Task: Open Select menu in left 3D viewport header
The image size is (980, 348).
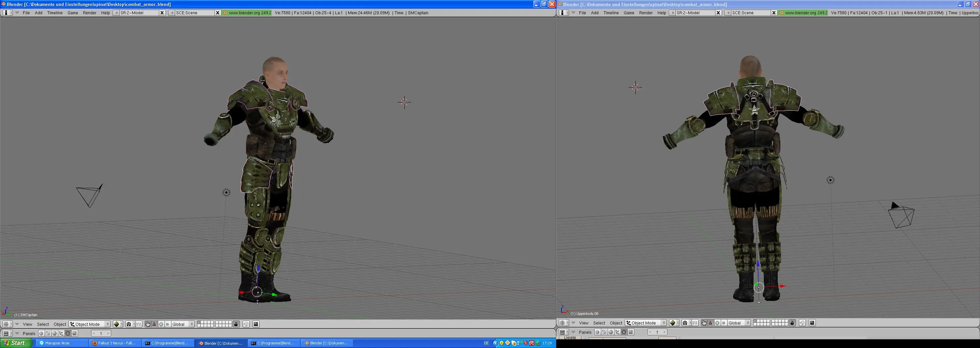Action: tap(43, 324)
